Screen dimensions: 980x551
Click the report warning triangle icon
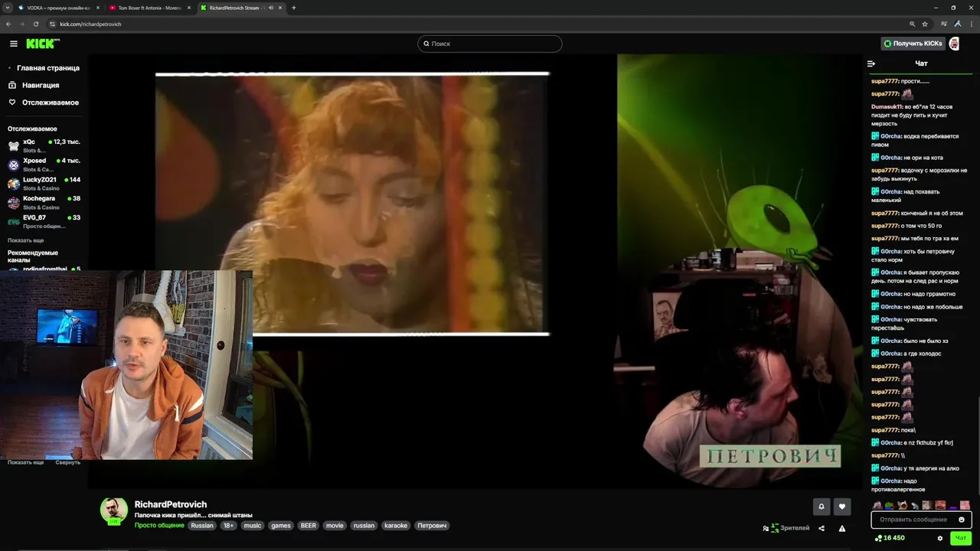pos(842,528)
